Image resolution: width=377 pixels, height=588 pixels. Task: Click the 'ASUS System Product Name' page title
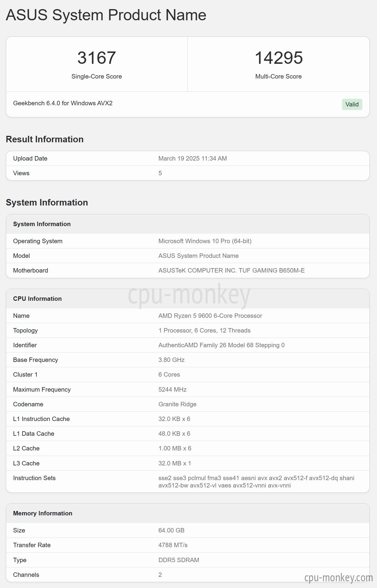click(106, 15)
